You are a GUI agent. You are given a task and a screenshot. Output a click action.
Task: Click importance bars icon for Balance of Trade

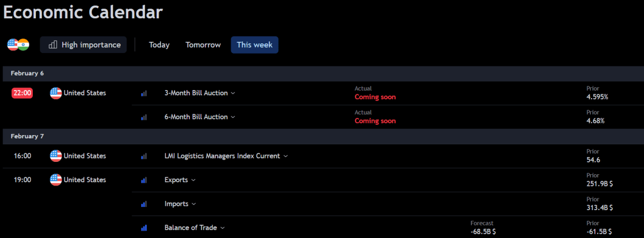tap(144, 228)
